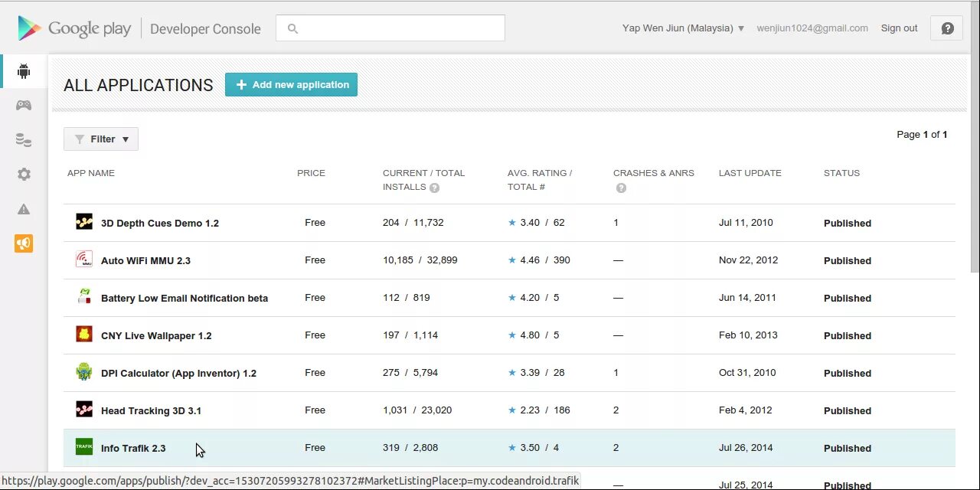Click the Jul 11, 2010 update date
This screenshot has height=490, width=980.
point(746,223)
